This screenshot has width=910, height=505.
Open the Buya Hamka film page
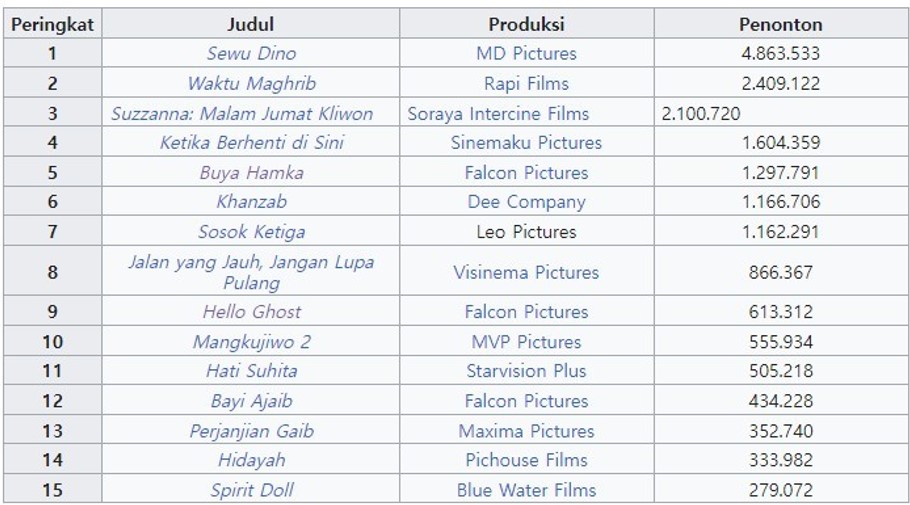tap(251, 172)
